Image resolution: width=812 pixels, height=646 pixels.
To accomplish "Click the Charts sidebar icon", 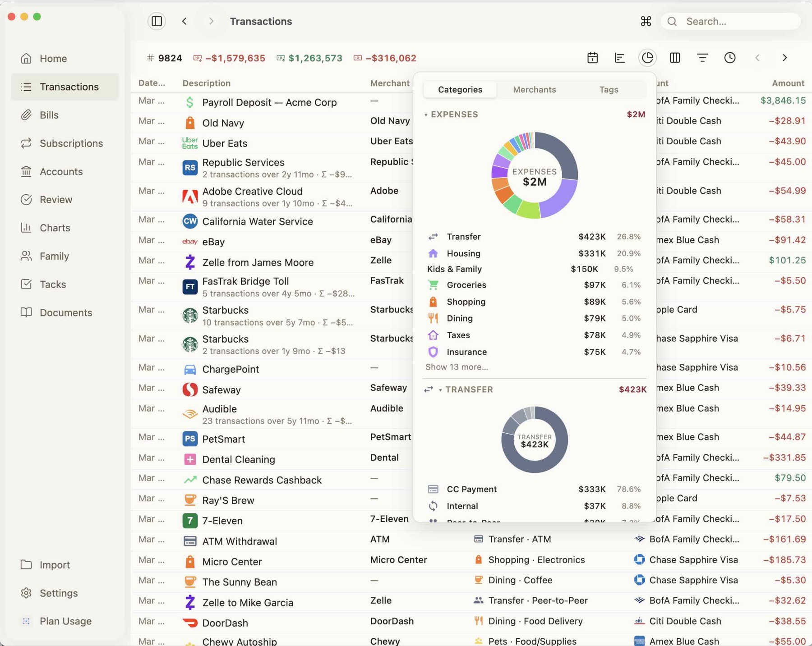I will pos(26,228).
